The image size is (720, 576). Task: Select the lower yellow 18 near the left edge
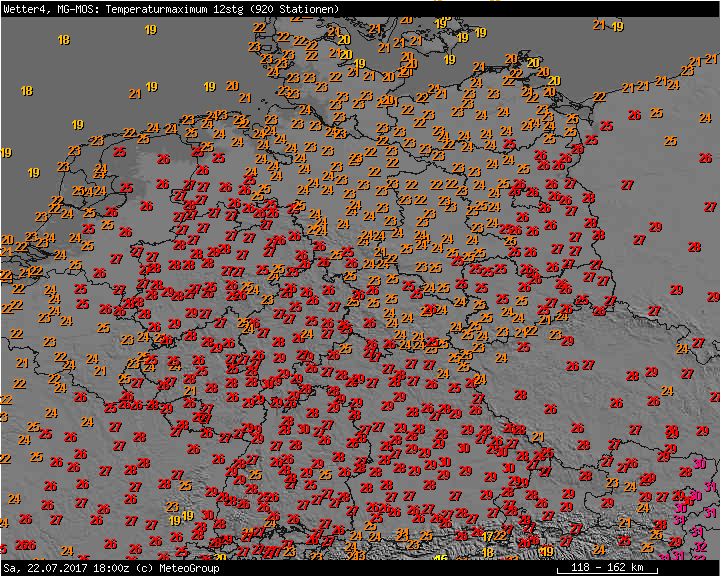(27, 91)
